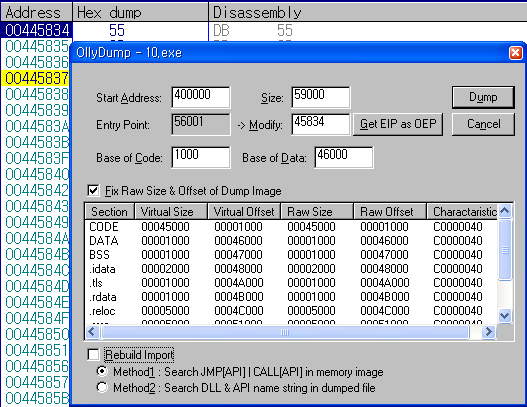Screen dimensions: 527x407
Task: Select the BSS section row
Action: pyautogui.click(x=291, y=255)
